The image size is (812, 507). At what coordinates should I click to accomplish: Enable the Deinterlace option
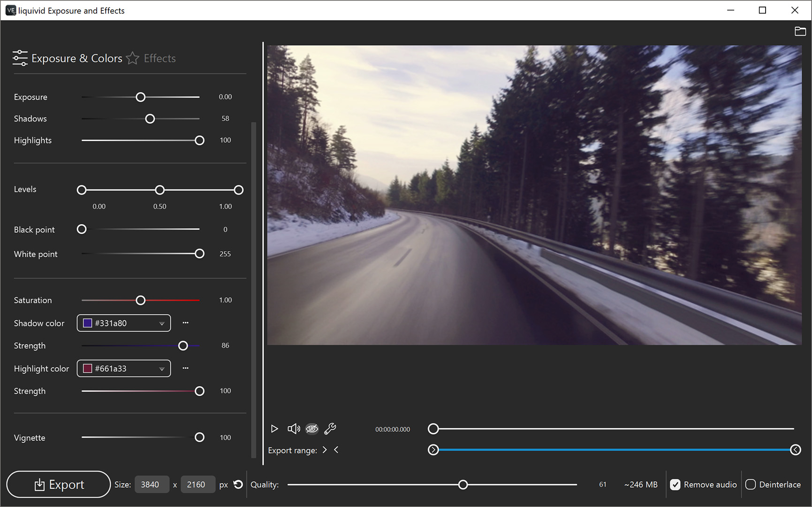point(751,484)
